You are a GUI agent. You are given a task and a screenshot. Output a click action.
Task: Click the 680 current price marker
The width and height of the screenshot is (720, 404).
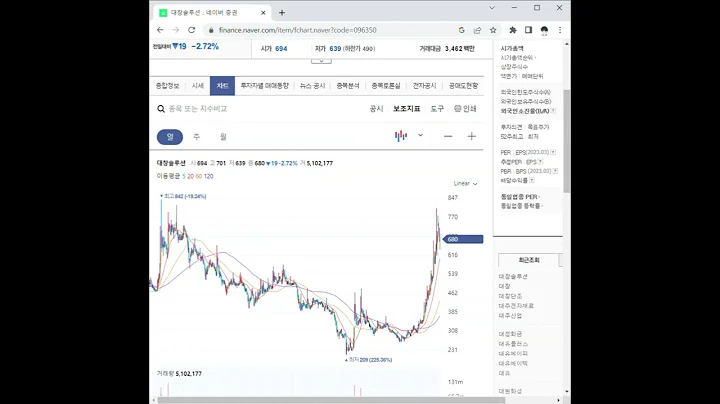coord(463,239)
